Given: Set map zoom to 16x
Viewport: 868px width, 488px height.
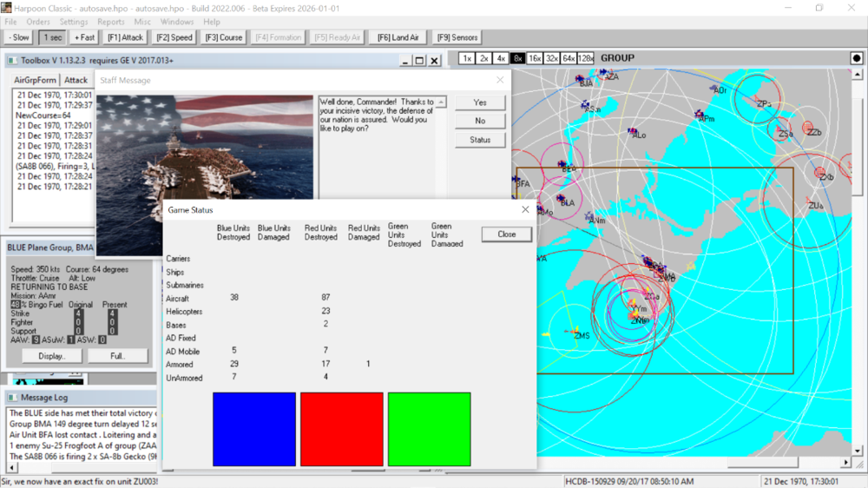Looking at the screenshot, I should tap(535, 58).
